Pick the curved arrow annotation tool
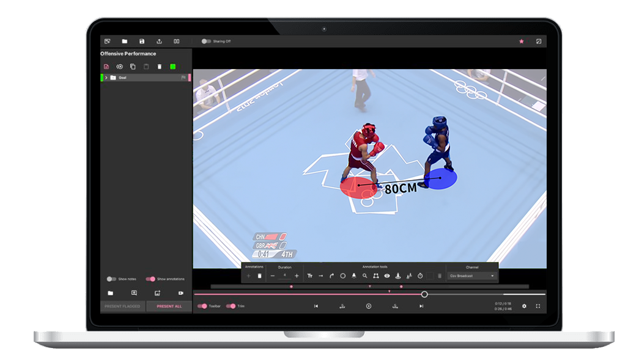 click(x=332, y=276)
